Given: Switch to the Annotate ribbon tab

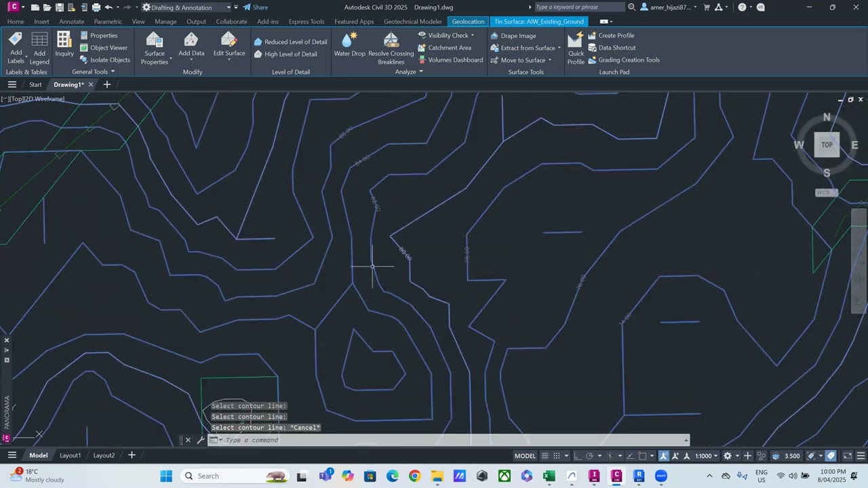Looking at the screenshot, I should tap(71, 22).
